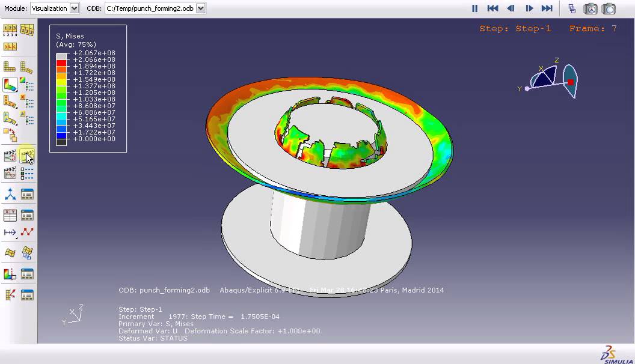Image resolution: width=635 pixels, height=364 pixels.
Task: Click yellow mesh with blue squares icon
Action: point(27,253)
